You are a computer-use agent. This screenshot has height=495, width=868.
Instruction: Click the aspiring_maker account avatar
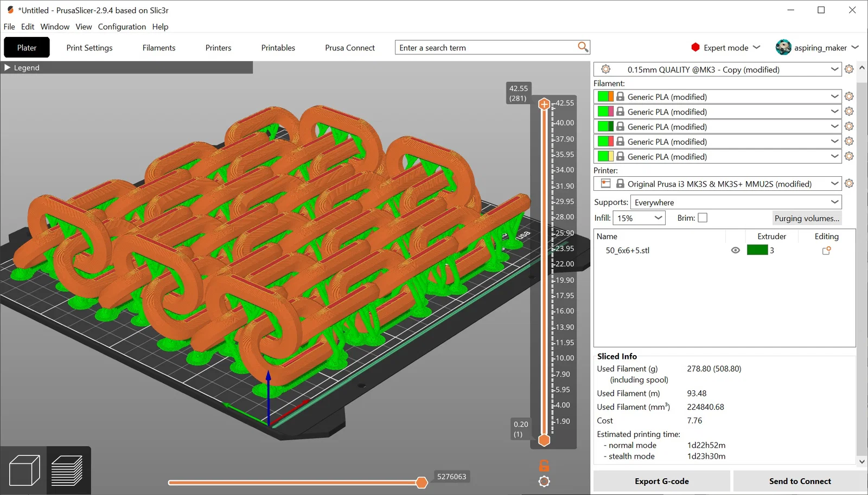click(x=783, y=47)
